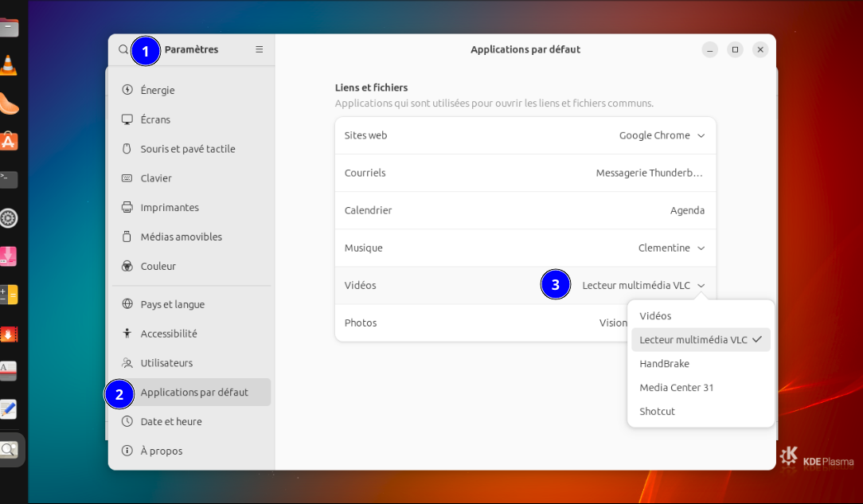This screenshot has width=863, height=504.
Task: Click the search magnifier icon in Paramètres
Action: coord(123,49)
